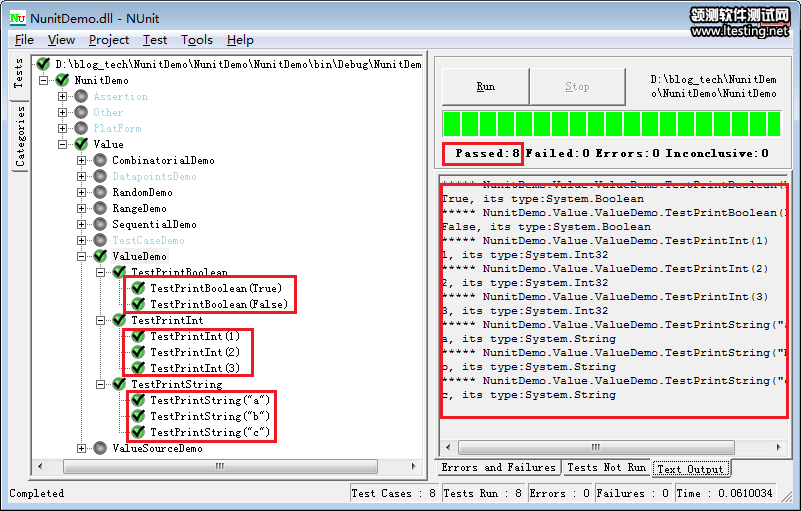Click the test tree horizontal scrollbar thumb
This screenshot has height=511, width=801.
click(220, 466)
